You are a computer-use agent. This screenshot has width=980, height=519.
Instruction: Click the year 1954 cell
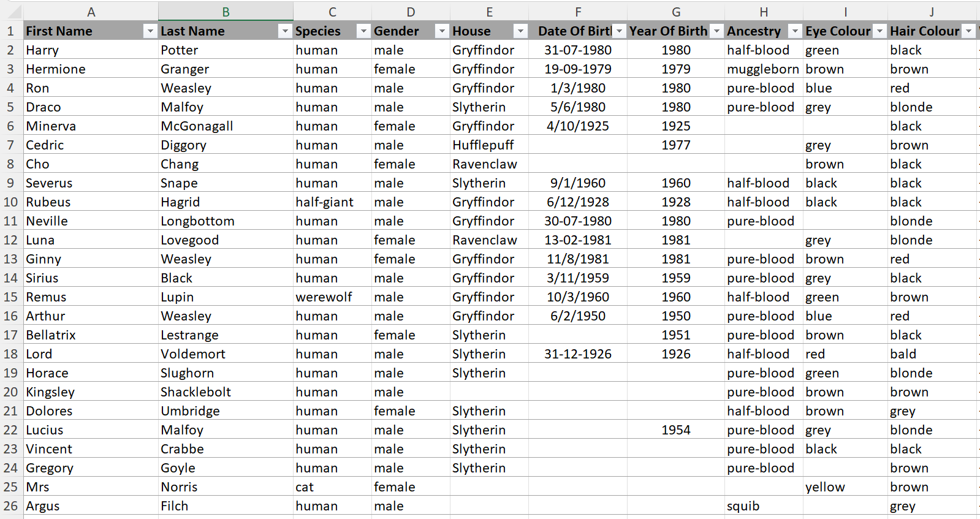676,430
